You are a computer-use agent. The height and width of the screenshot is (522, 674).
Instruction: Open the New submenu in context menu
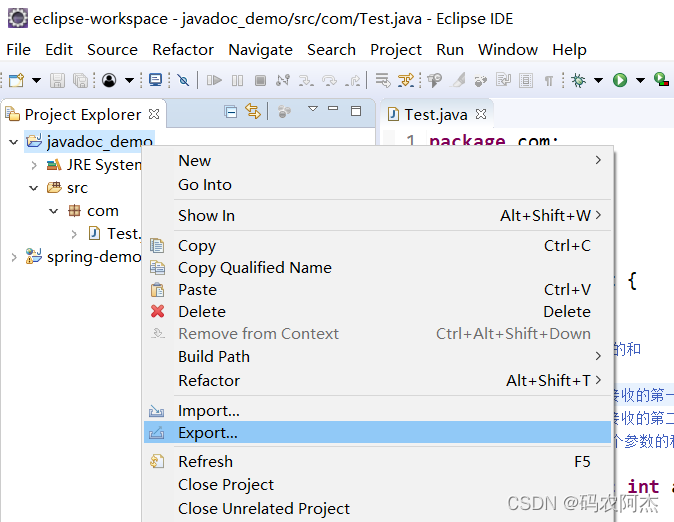377,160
